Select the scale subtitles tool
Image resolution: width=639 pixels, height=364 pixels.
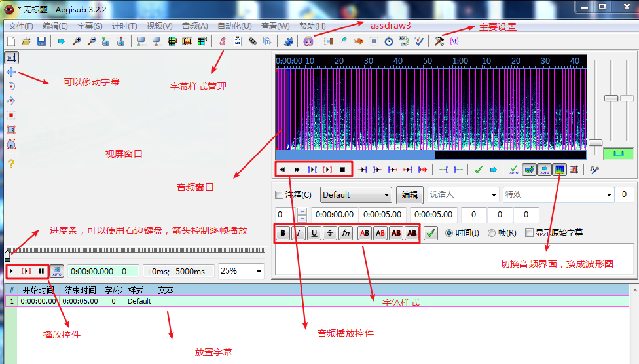[x=11, y=115]
